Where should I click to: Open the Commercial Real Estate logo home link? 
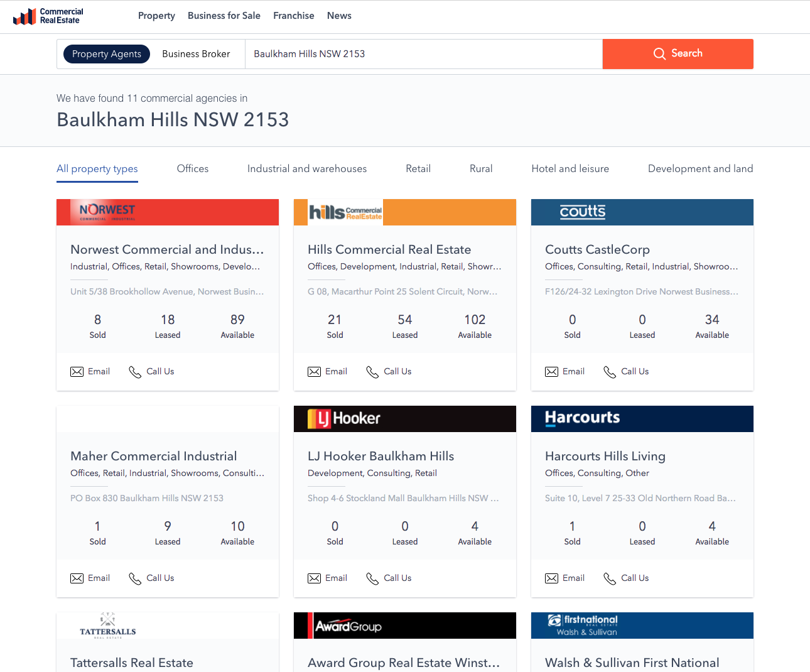pyautogui.click(x=48, y=16)
